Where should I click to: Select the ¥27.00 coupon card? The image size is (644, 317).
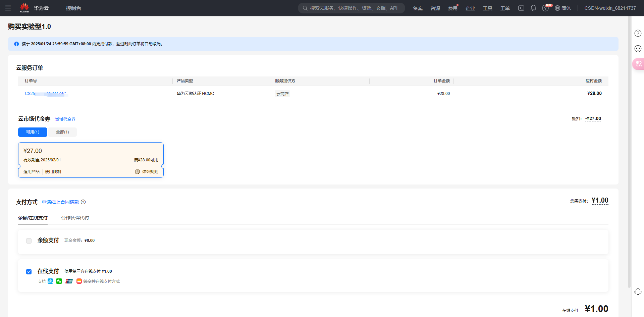point(91,158)
